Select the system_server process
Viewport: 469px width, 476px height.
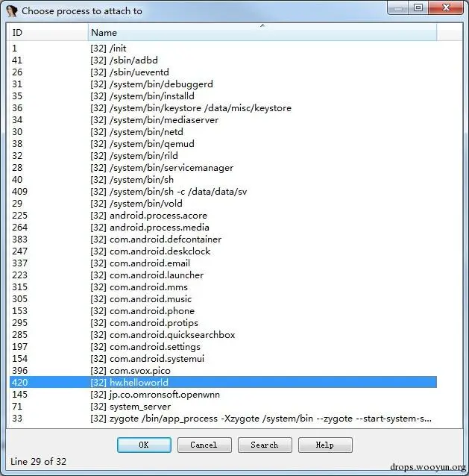coord(223,407)
